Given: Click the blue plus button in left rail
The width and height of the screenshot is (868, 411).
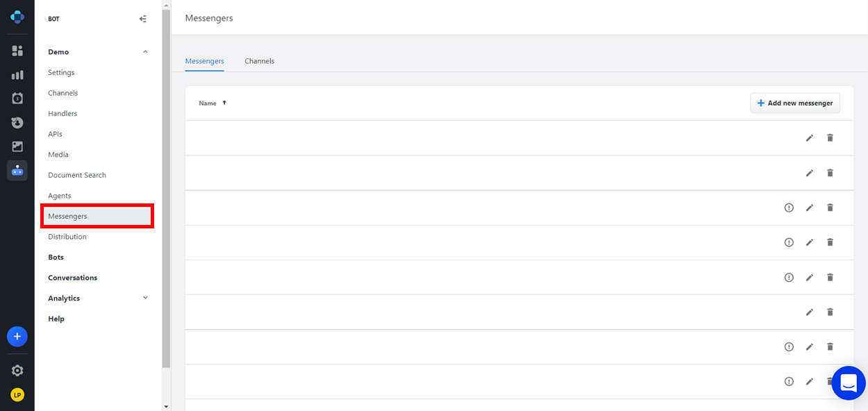Looking at the screenshot, I should [17, 337].
